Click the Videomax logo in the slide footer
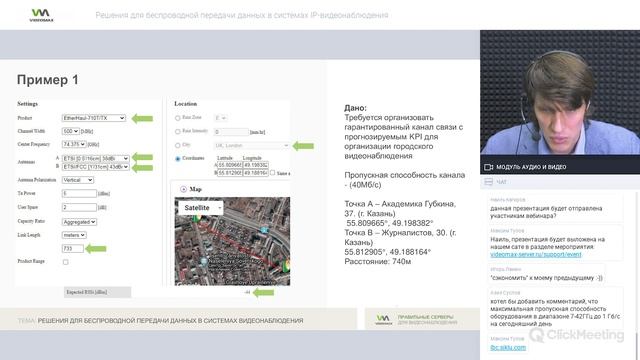This screenshot has width=640, height=360. tap(383, 319)
